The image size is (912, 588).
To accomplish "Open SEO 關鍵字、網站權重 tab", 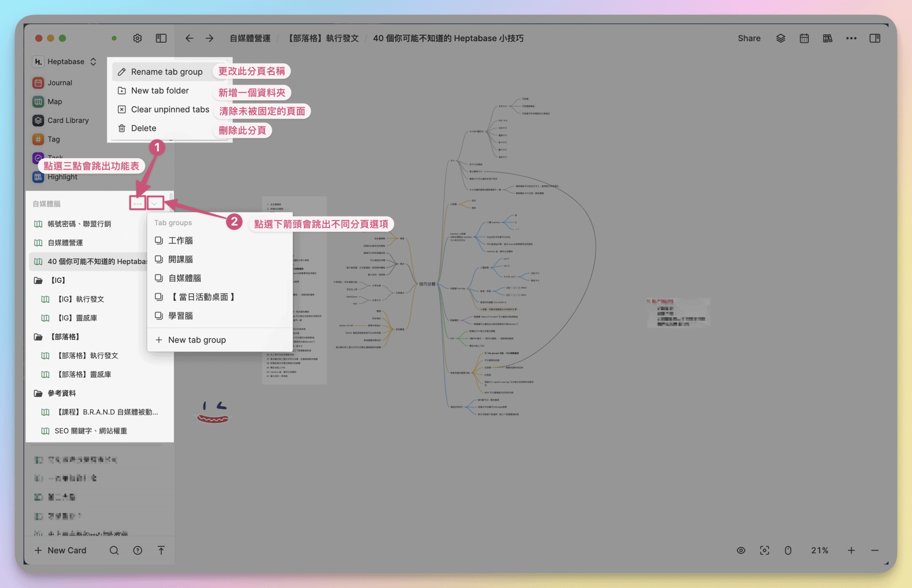I will tap(100, 431).
